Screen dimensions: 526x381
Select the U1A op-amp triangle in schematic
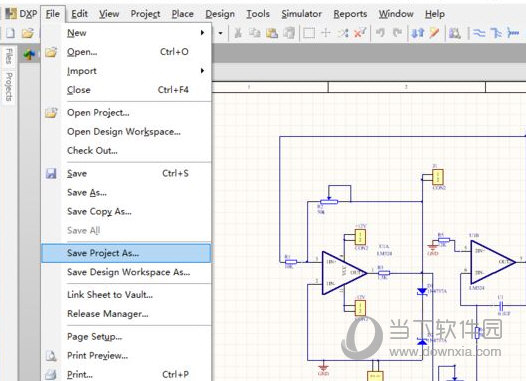point(344,273)
